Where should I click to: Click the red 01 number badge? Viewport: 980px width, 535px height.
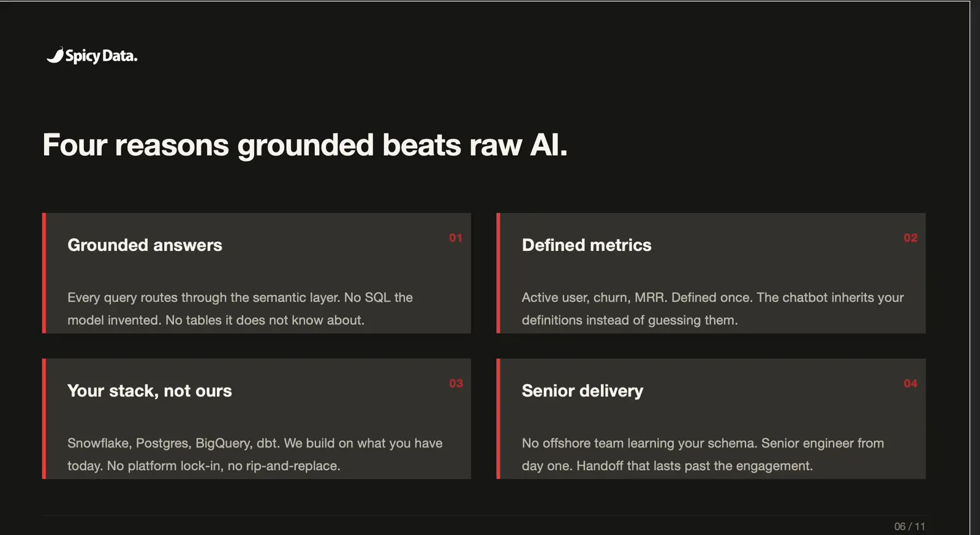click(456, 238)
